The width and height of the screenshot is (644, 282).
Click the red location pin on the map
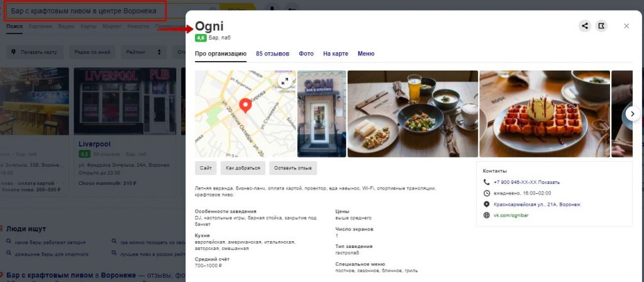point(246,105)
